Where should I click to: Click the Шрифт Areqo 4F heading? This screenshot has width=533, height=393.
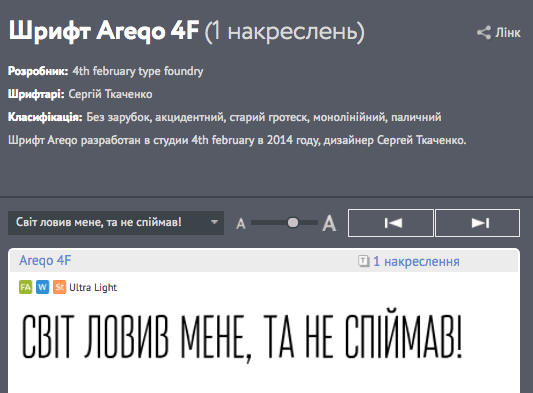(104, 31)
